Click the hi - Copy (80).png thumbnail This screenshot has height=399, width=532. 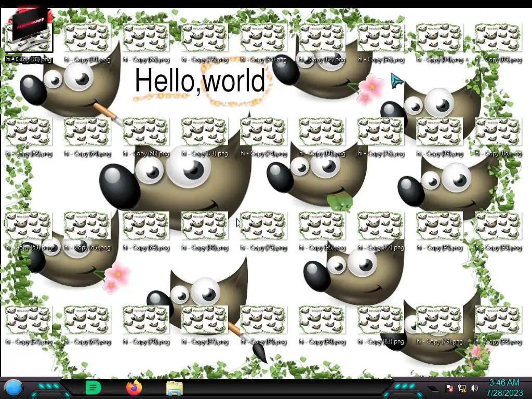click(x=205, y=226)
